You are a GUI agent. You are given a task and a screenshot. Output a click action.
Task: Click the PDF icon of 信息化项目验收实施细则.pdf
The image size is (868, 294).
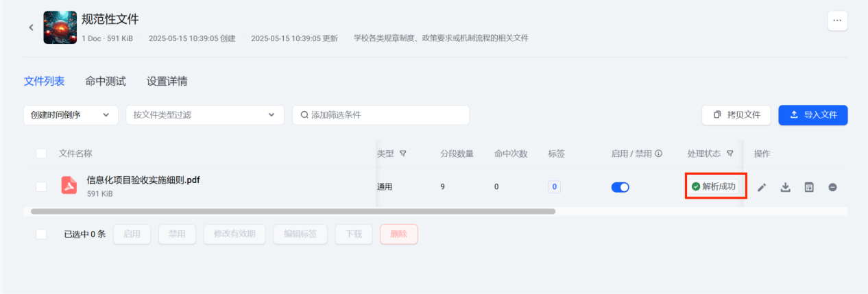pyautogui.click(x=69, y=186)
